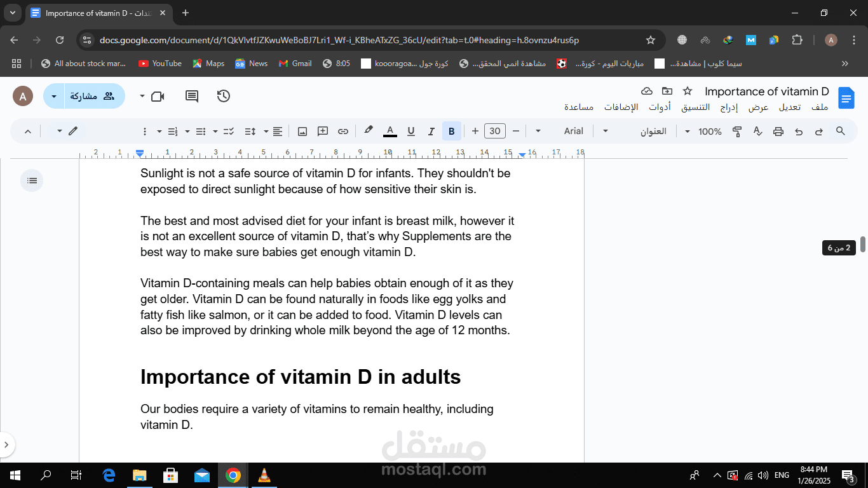Toggle bold formatting in the toolbar

(x=451, y=132)
